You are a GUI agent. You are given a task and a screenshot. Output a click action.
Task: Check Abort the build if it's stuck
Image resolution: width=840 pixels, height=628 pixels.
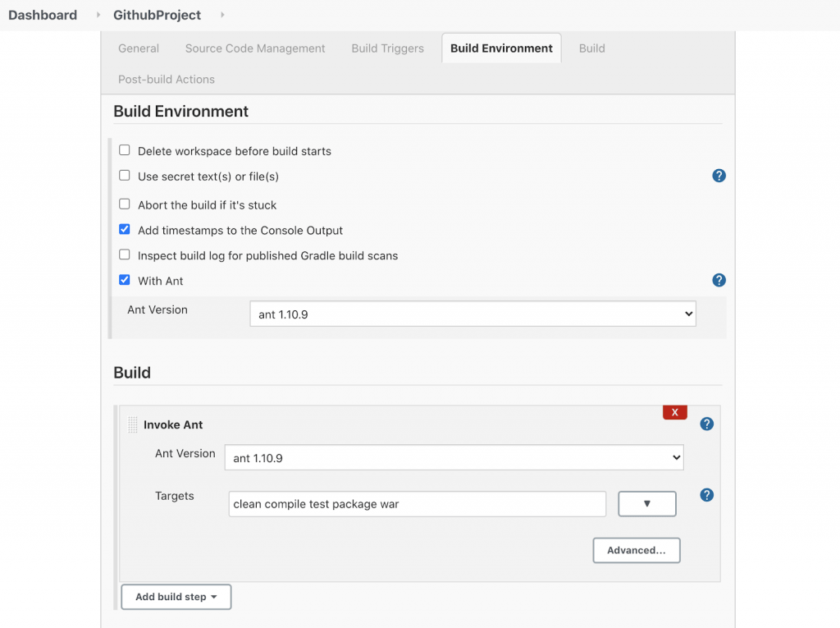125,204
